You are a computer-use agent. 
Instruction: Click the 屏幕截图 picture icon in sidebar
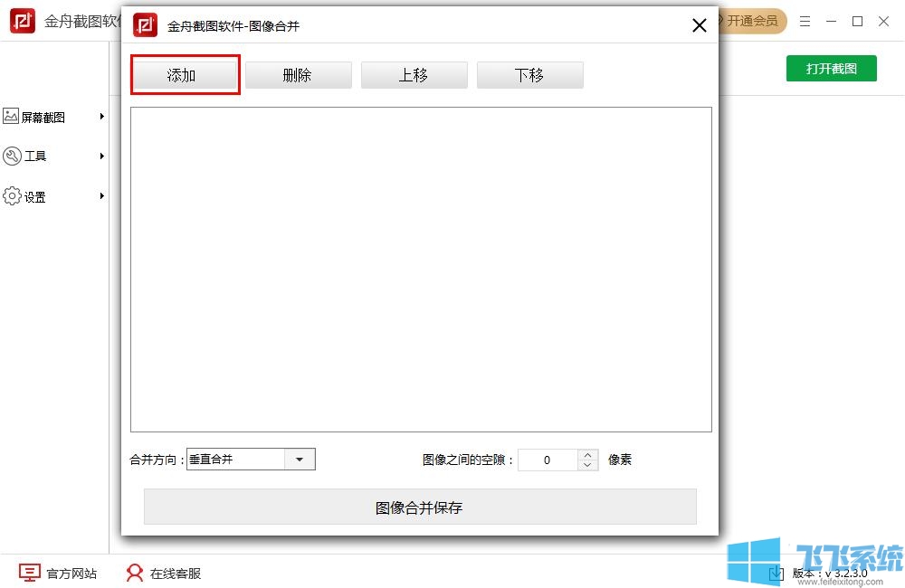(12, 117)
